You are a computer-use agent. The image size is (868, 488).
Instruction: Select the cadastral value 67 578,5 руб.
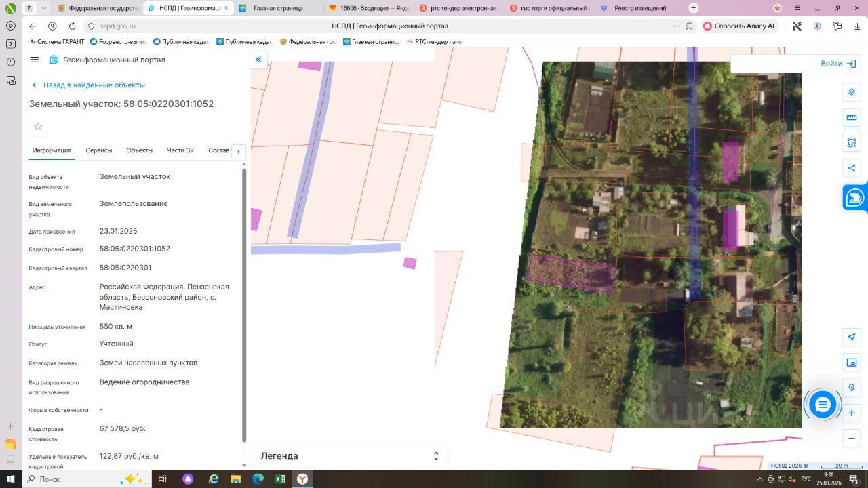tap(123, 428)
